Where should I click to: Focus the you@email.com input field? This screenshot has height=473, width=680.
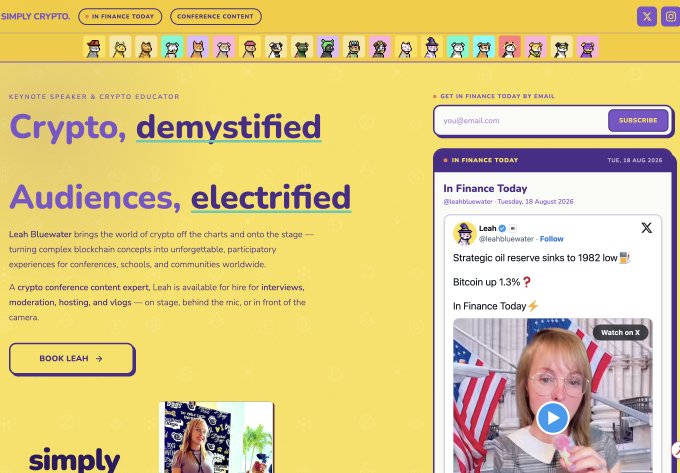point(523,121)
